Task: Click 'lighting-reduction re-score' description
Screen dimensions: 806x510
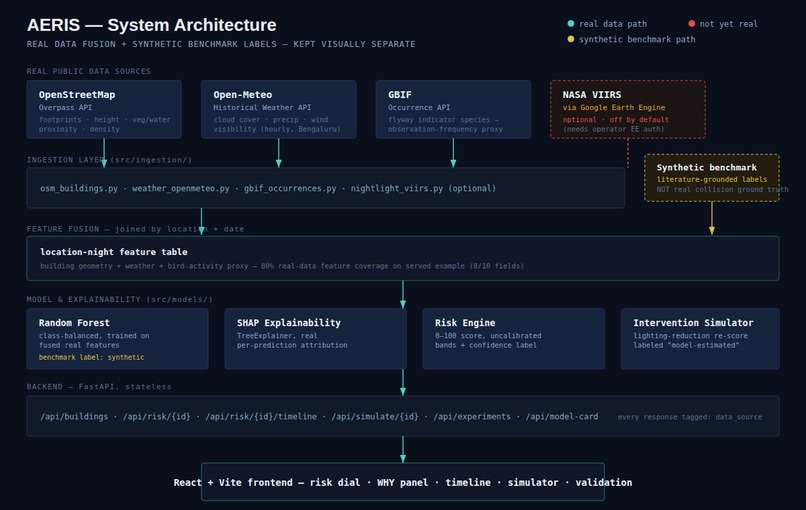Action: tap(690, 336)
